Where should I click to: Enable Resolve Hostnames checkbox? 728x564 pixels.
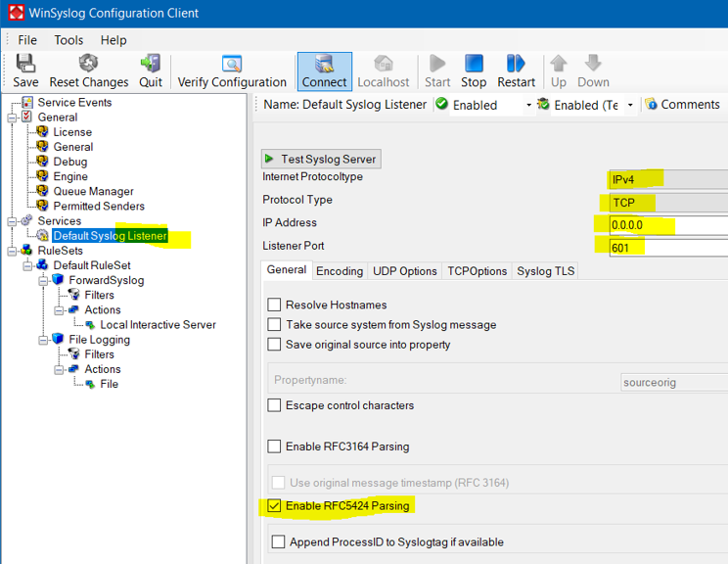click(274, 305)
